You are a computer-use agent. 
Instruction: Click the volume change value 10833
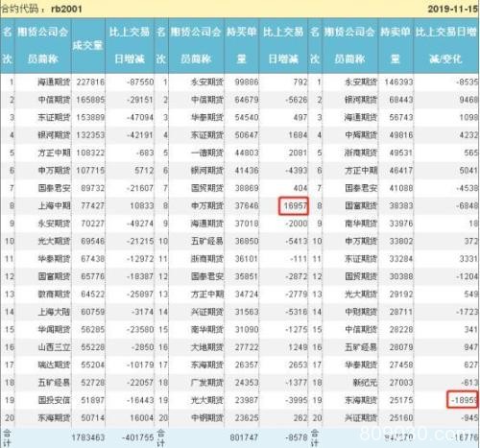[142, 205]
